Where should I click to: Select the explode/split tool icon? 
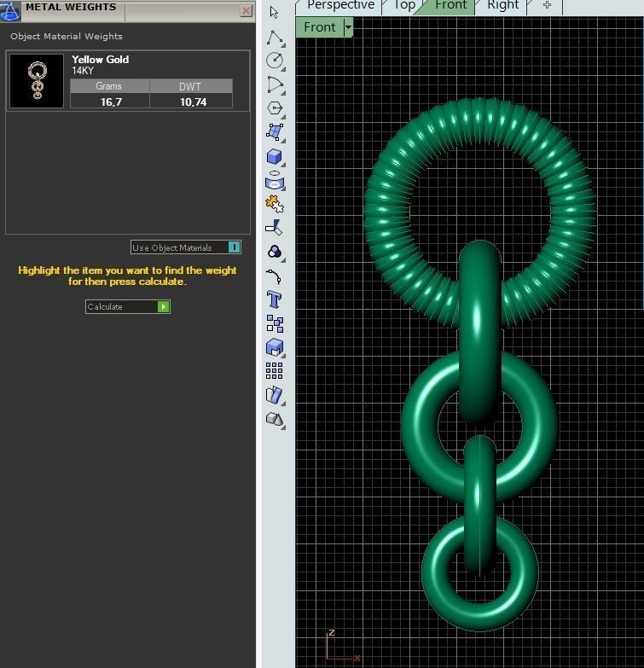click(275, 228)
